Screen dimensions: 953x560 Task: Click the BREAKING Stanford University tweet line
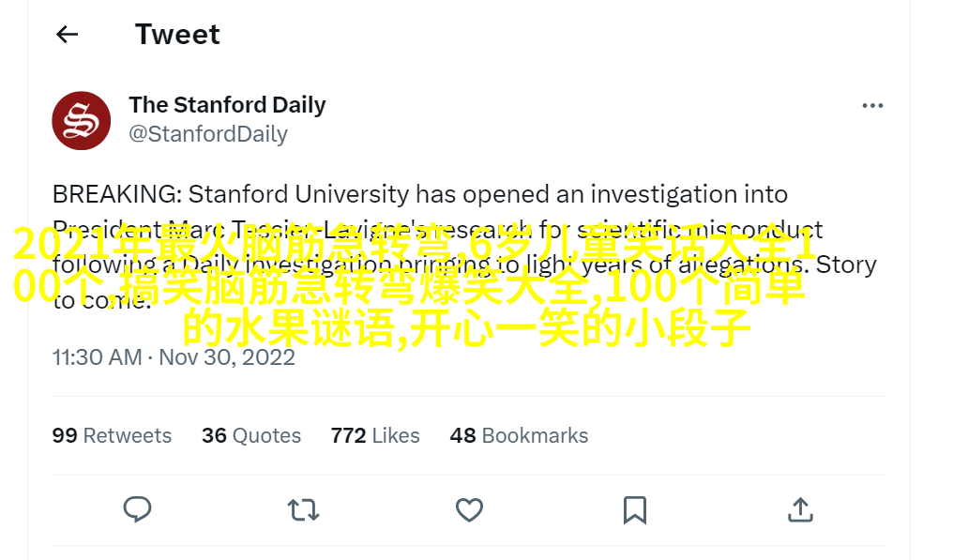tap(419, 194)
